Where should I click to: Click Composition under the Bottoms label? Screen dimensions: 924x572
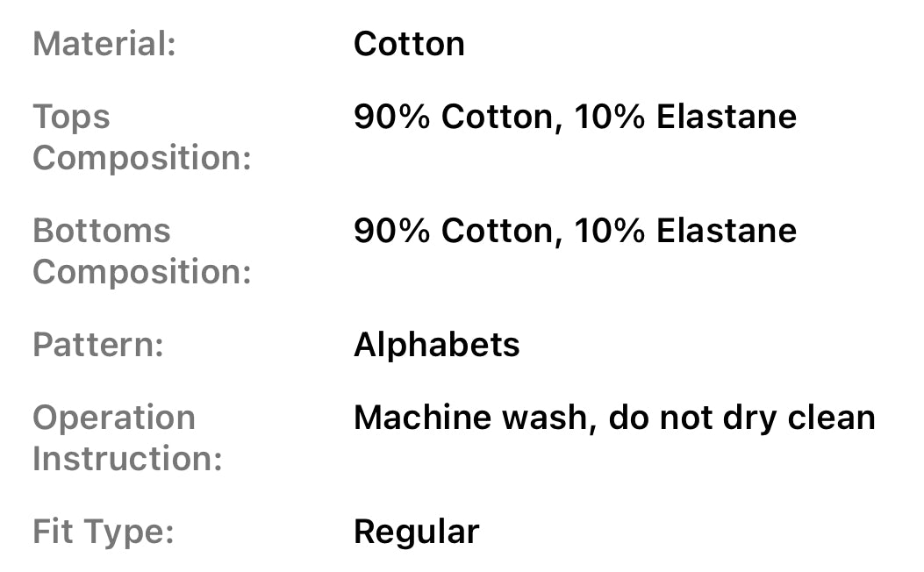click(x=141, y=272)
